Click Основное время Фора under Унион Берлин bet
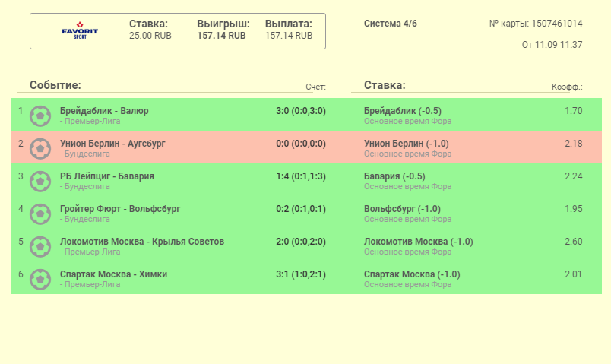 pyautogui.click(x=407, y=154)
